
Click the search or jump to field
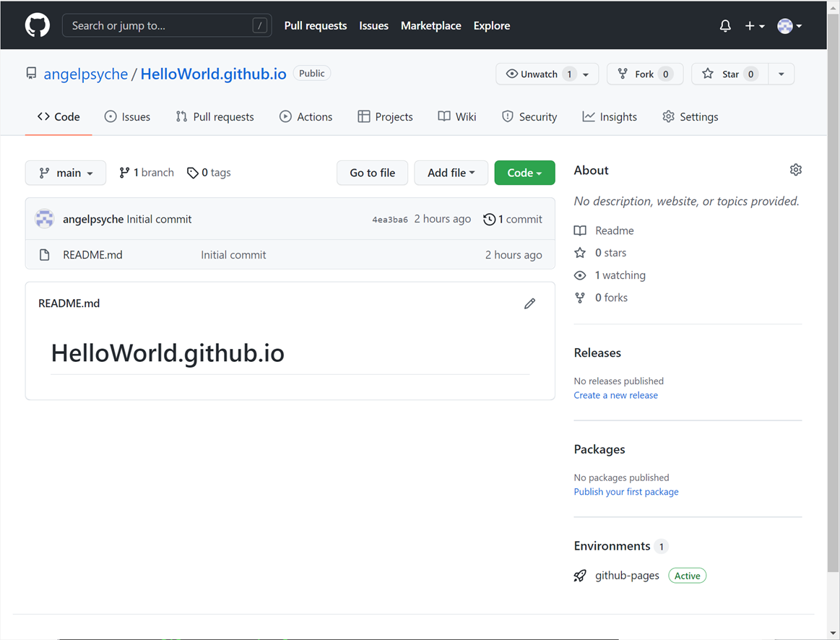pos(167,25)
